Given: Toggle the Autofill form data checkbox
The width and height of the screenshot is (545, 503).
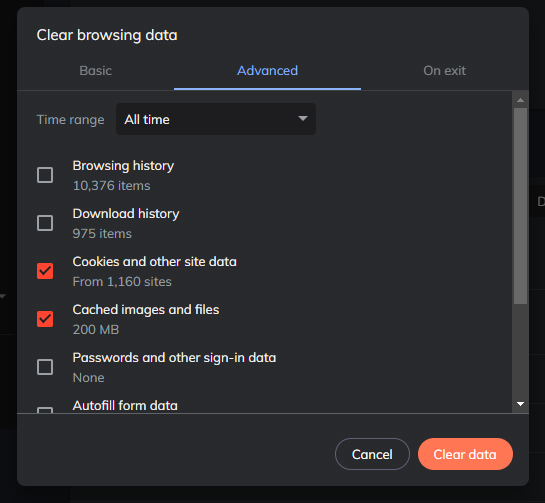Looking at the screenshot, I should [x=45, y=410].
